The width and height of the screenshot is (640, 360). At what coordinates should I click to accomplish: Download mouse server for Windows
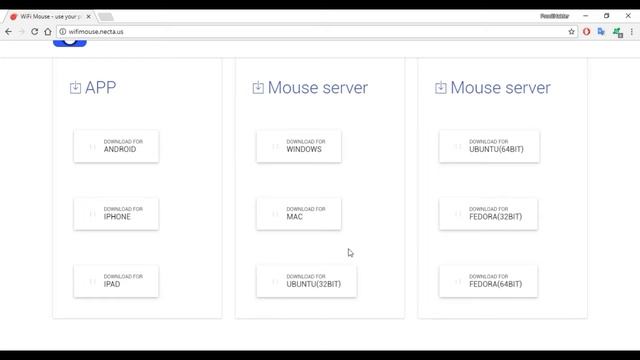pyautogui.click(x=299, y=146)
